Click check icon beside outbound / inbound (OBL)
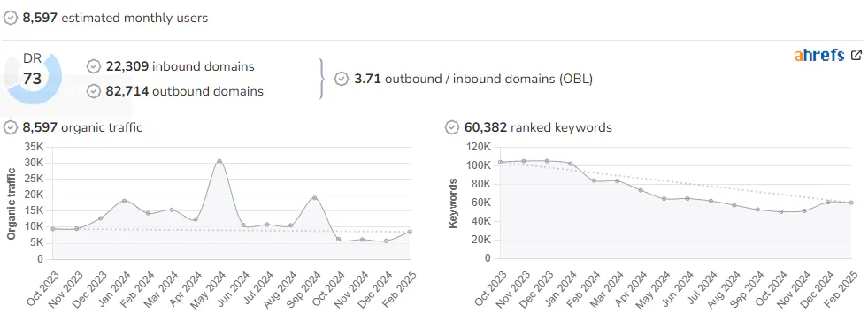 point(342,79)
